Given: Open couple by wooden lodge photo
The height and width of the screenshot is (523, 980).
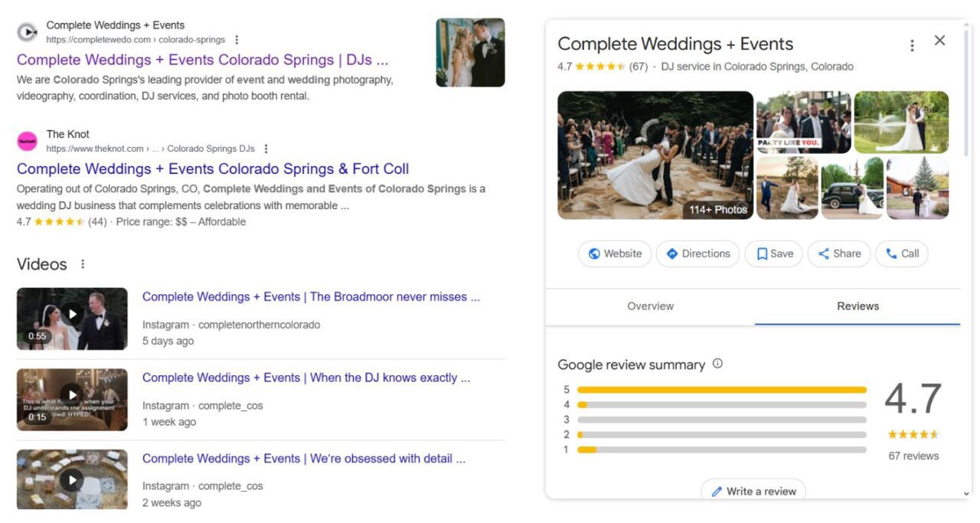Looking at the screenshot, I should 917,188.
